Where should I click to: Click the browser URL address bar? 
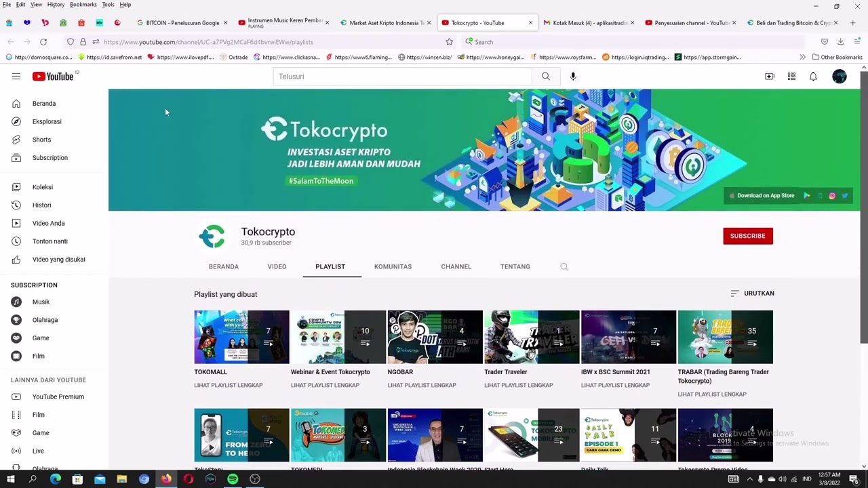271,42
